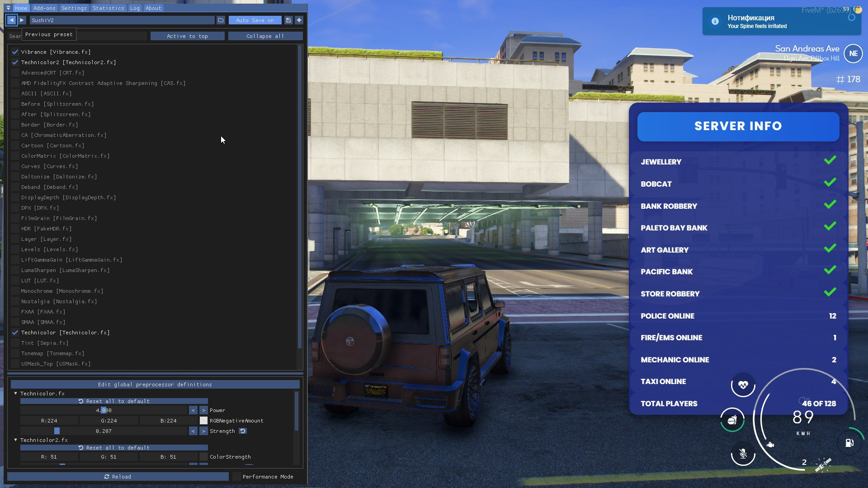This screenshot has height=488, width=868.
Task: Reset all Technicolor.fx values to default
Action: pos(114,401)
